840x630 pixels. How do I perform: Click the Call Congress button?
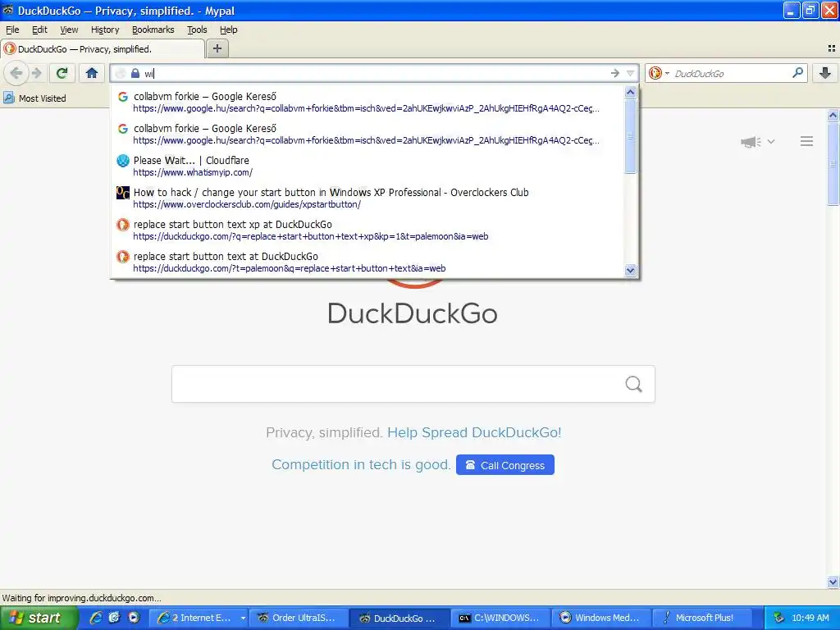click(505, 465)
